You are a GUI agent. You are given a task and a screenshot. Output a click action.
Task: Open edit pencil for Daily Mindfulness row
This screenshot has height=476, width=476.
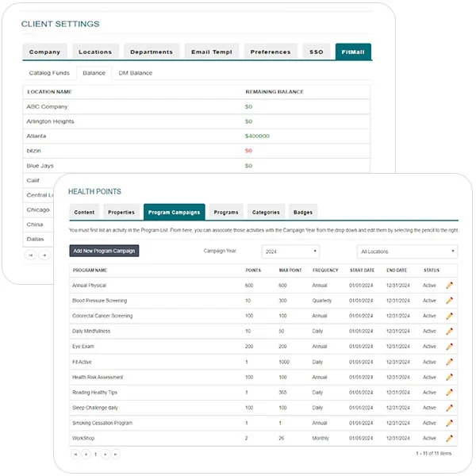pyautogui.click(x=449, y=331)
